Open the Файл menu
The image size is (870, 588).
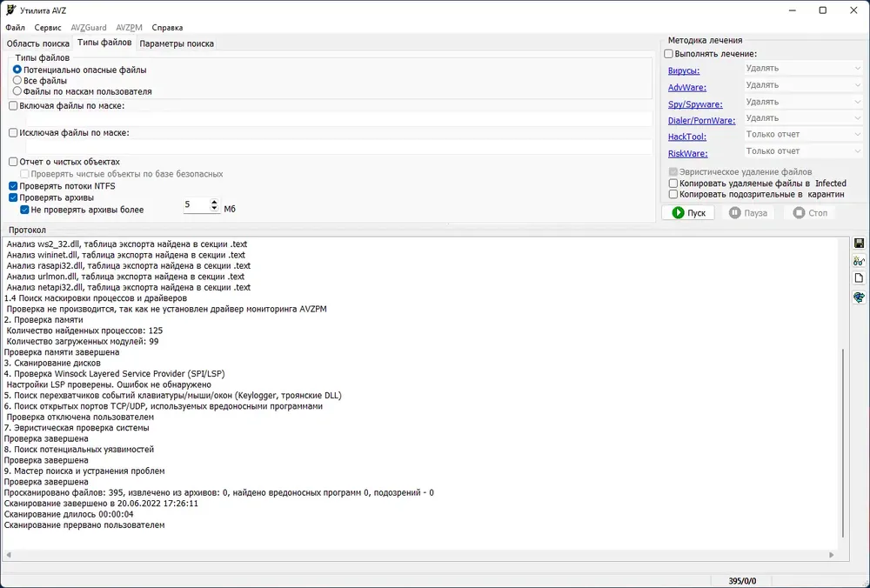click(15, 27)
